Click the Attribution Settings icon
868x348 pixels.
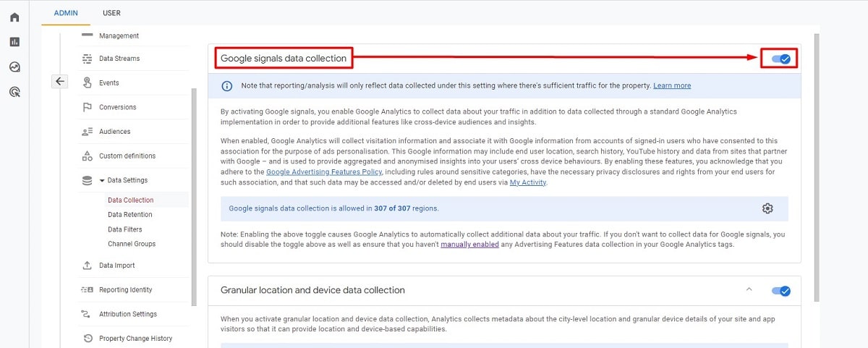[87, 314]
